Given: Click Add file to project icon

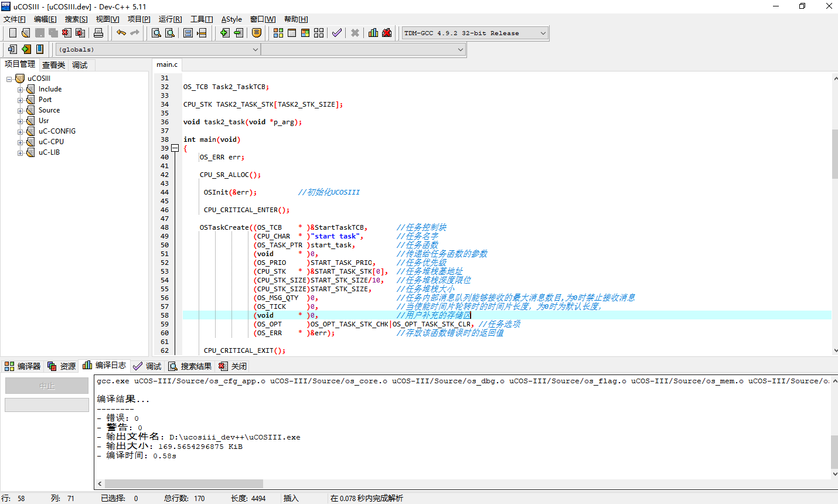Looking at the screenshot, I should point(225,33).
